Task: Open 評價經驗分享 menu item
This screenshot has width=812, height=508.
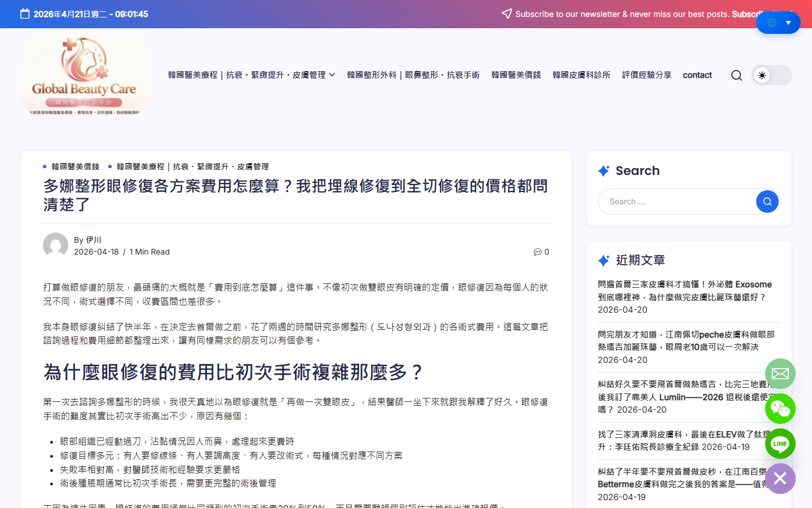Action: 647,75
